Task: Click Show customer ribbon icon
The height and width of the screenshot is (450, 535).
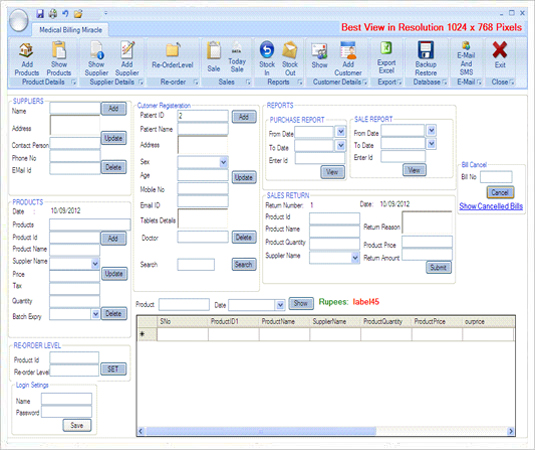Action: click(319, 56)
